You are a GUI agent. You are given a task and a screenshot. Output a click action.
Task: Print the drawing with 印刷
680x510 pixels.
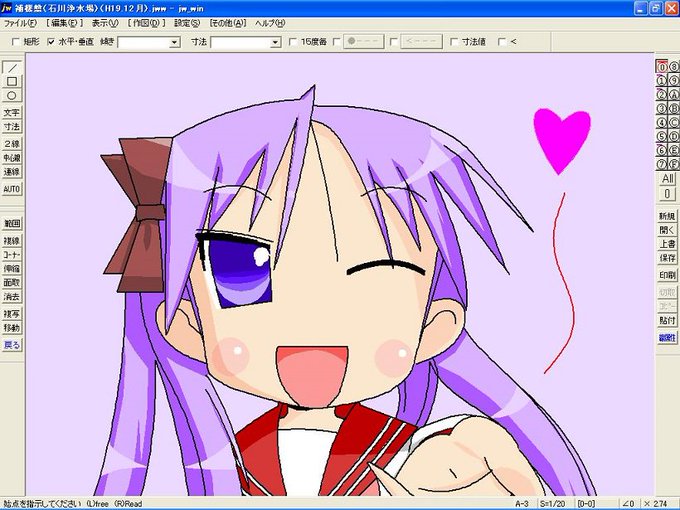[667, 275]
